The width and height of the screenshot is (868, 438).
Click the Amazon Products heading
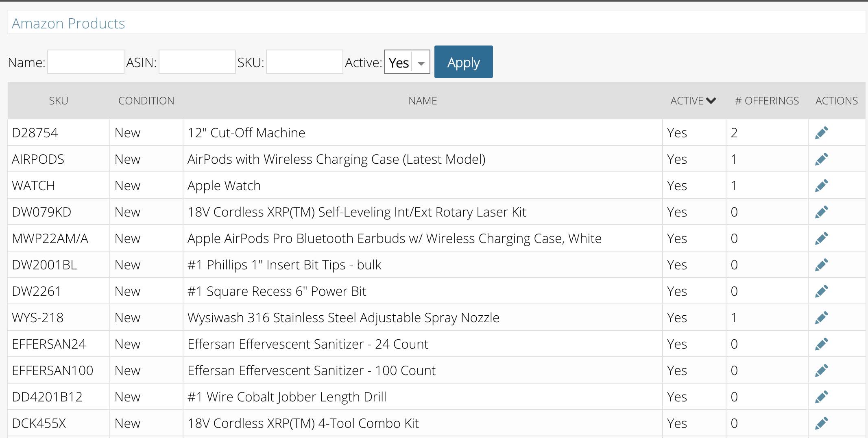[x=68, y=24]
